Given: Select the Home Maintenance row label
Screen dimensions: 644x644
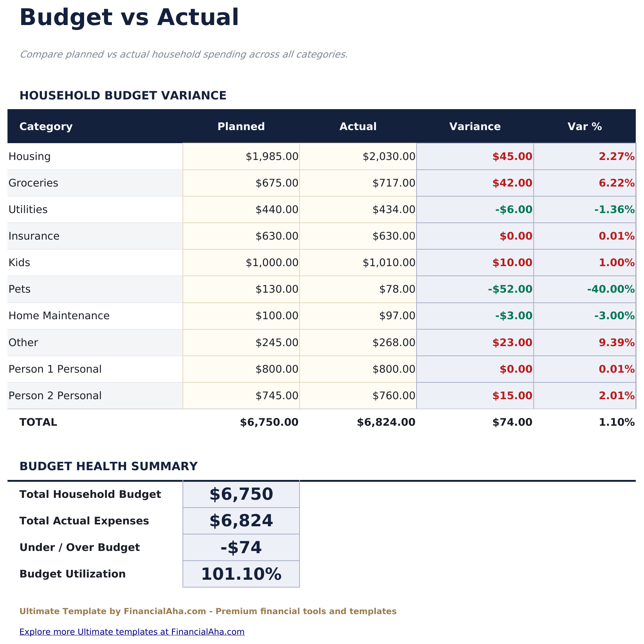Looking at the screenshot, I should click(x=59, y=315).
